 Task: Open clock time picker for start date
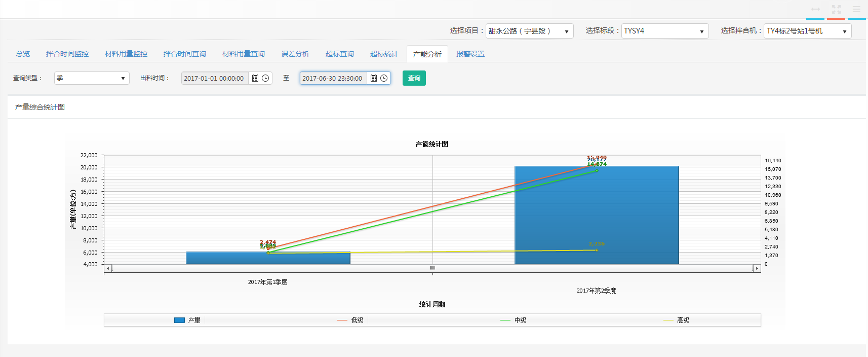click(265, 78)
